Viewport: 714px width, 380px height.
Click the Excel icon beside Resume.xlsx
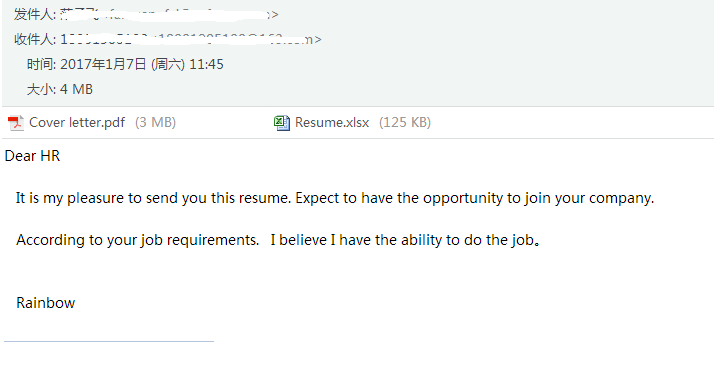tap(282, 123)
